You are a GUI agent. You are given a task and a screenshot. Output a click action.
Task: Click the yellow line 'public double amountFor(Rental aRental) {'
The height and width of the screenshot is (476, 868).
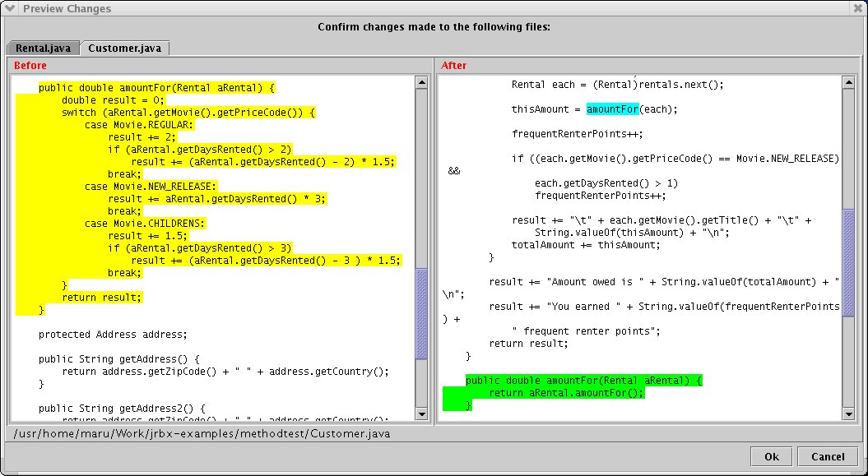click(x=156, y=88)
